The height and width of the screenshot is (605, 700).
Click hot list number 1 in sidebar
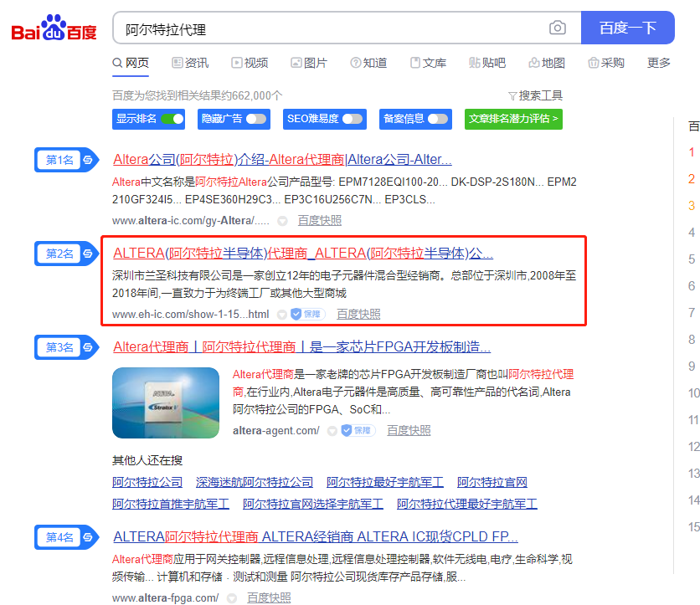click(691, 152)
